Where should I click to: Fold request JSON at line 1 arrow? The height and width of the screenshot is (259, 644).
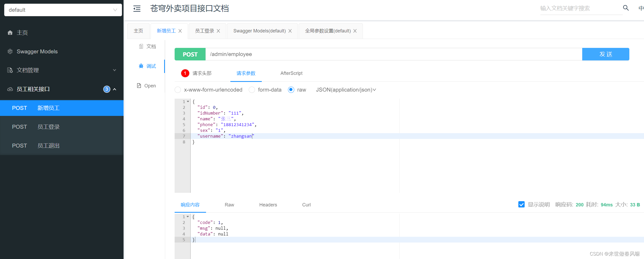coord(188,102)
